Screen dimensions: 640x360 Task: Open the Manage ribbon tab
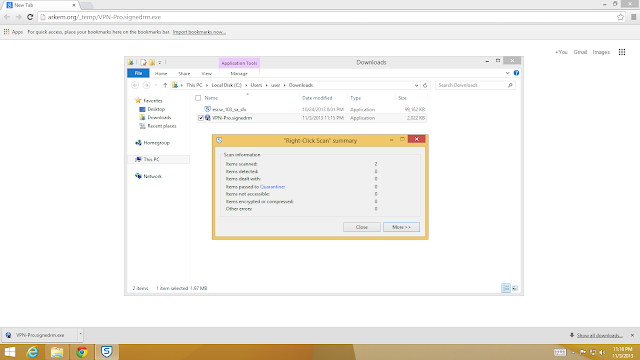click(239, 73)
